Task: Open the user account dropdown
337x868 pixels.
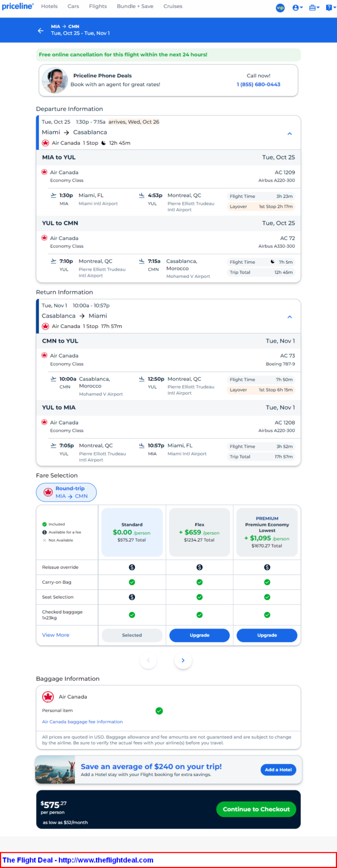Action: (298, 8)
